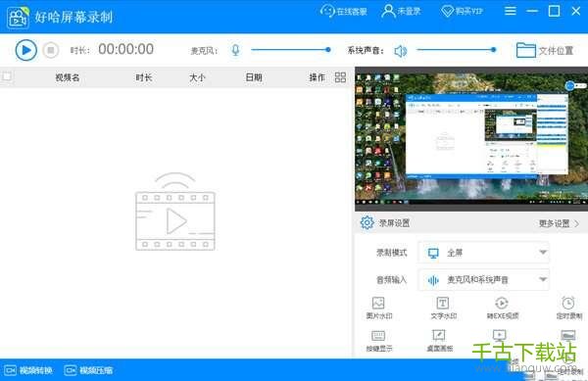This screenshot has height=381, width=588.
Task: Click the 操作 column header
Action: pos(317,77)
